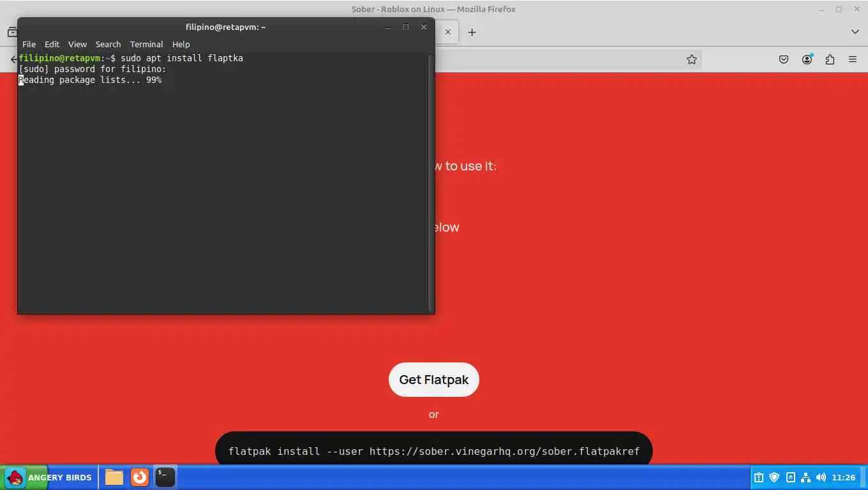The width and height of the screenshot is (868, 490).
Task: Open the clipboard manager tray icon
Action: pyautogui.click(x=759, y=477)
